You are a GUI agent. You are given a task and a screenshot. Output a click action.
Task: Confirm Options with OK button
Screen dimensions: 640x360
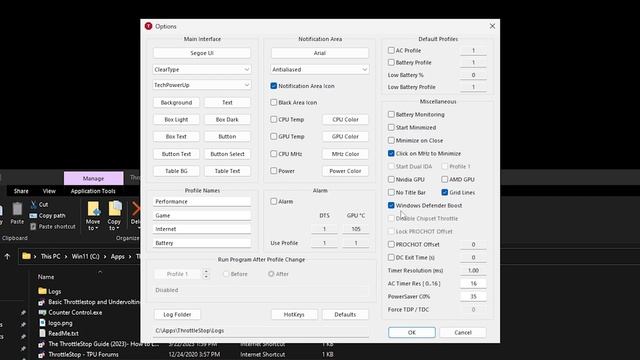(x=412, y=333)
